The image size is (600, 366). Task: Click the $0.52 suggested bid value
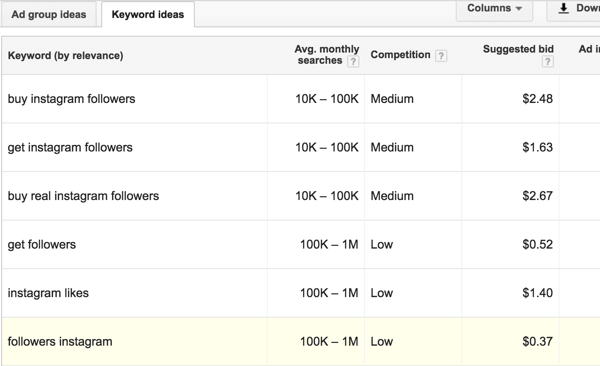click(x=537, y=244)
